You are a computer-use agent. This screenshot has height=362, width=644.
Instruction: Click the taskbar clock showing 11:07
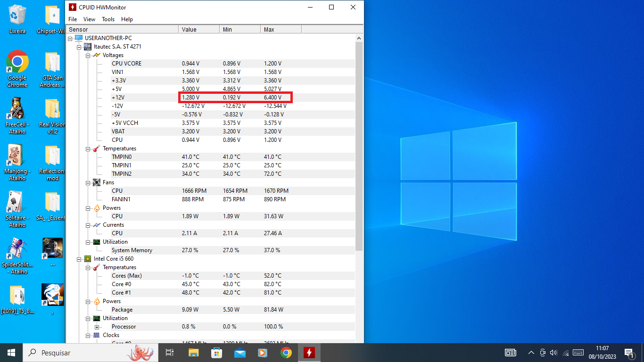tap(602, 353)
